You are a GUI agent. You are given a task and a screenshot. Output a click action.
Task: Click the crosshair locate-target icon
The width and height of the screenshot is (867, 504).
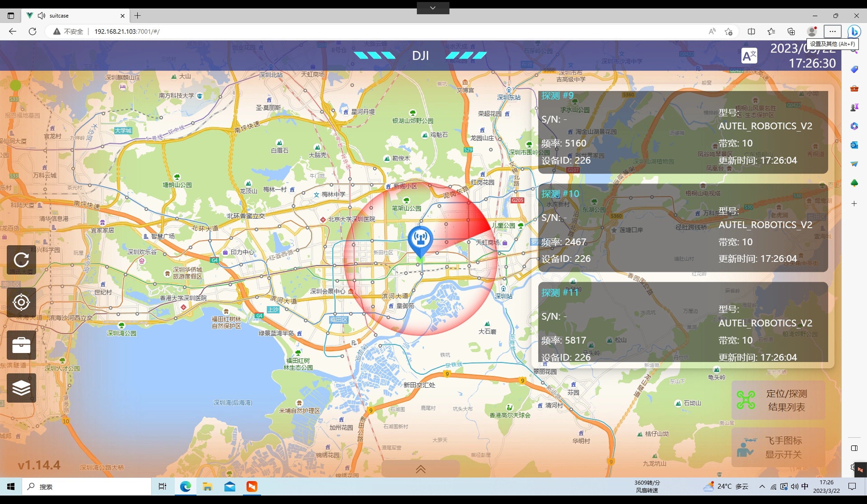click(x=21, y=302)
